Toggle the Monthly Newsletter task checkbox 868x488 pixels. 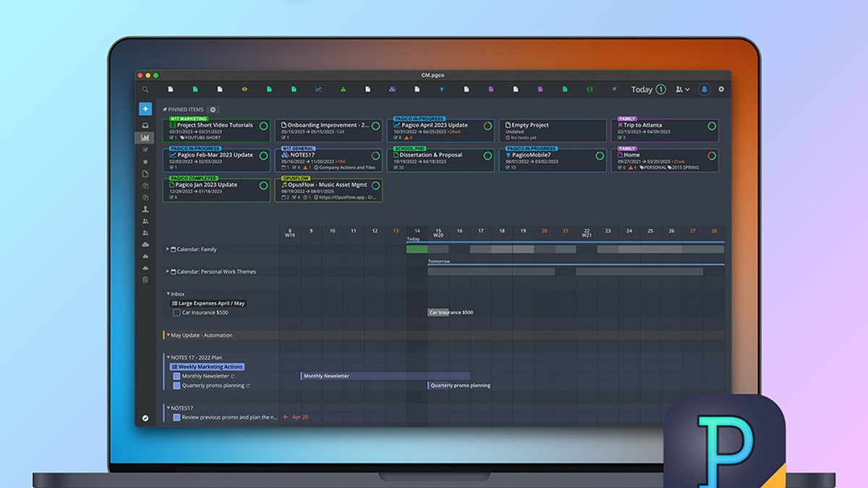[176, 376]
